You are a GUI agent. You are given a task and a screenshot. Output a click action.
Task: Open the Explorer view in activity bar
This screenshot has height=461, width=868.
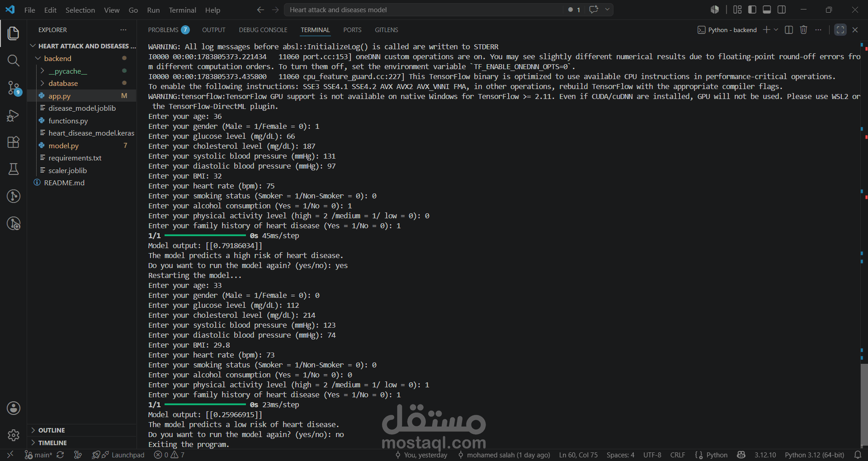pyautogui.click(x=14, y=33)
